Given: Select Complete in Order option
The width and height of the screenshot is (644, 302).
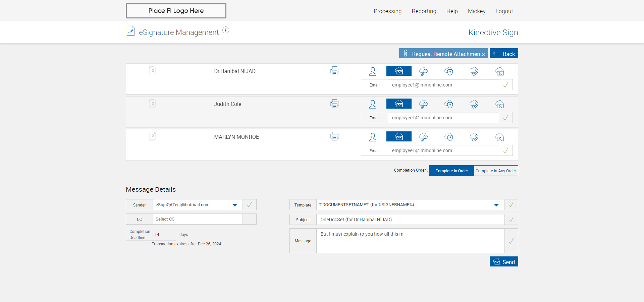Looking at the screenshot, I should 451,171.
